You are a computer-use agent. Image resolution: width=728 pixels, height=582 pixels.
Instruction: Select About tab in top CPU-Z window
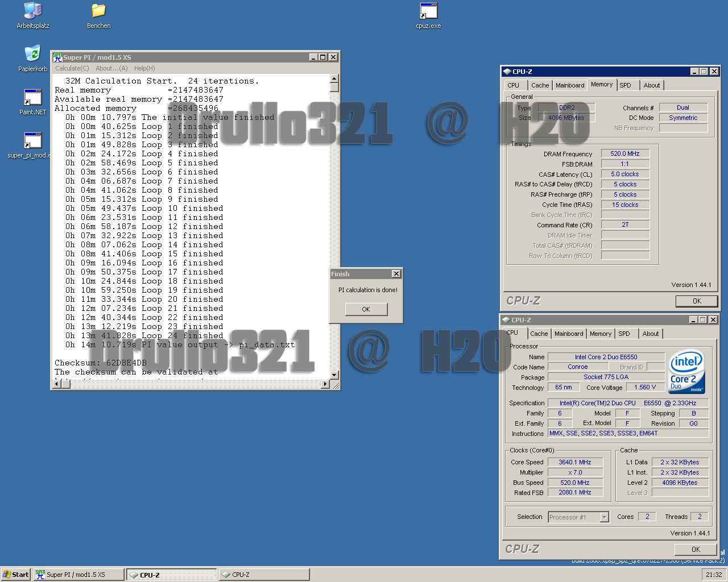[x=652, y=85]
